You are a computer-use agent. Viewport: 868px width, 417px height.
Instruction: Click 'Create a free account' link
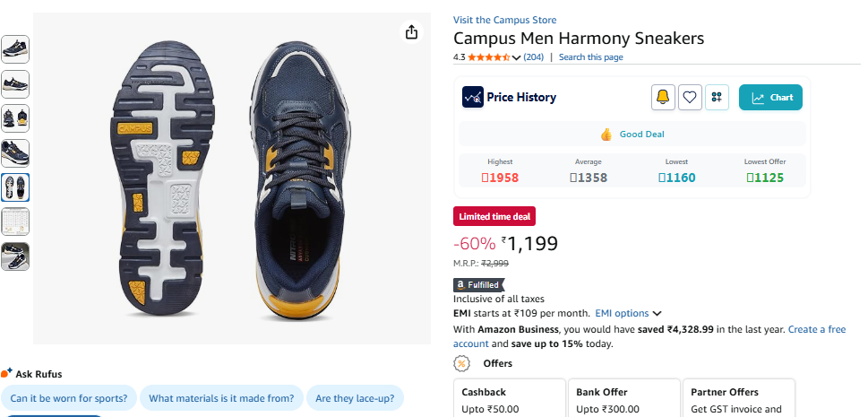tap(817, 329)
